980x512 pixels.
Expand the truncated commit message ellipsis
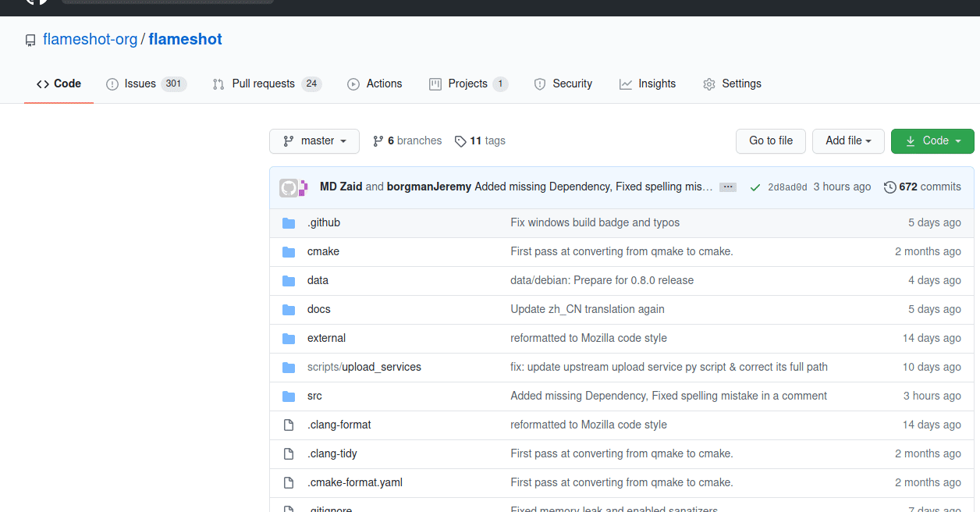727,187
